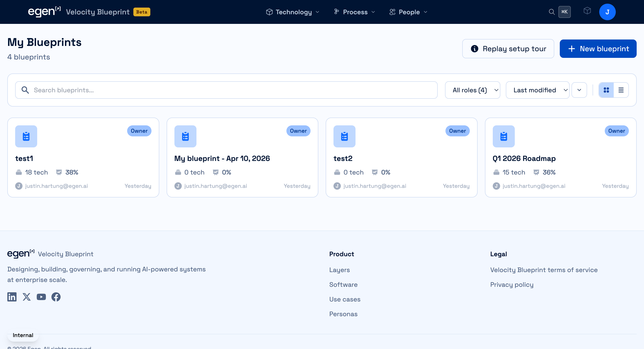Open the X social icon in footer
This screenshot has width=644, height=349.
click(26, 297)
